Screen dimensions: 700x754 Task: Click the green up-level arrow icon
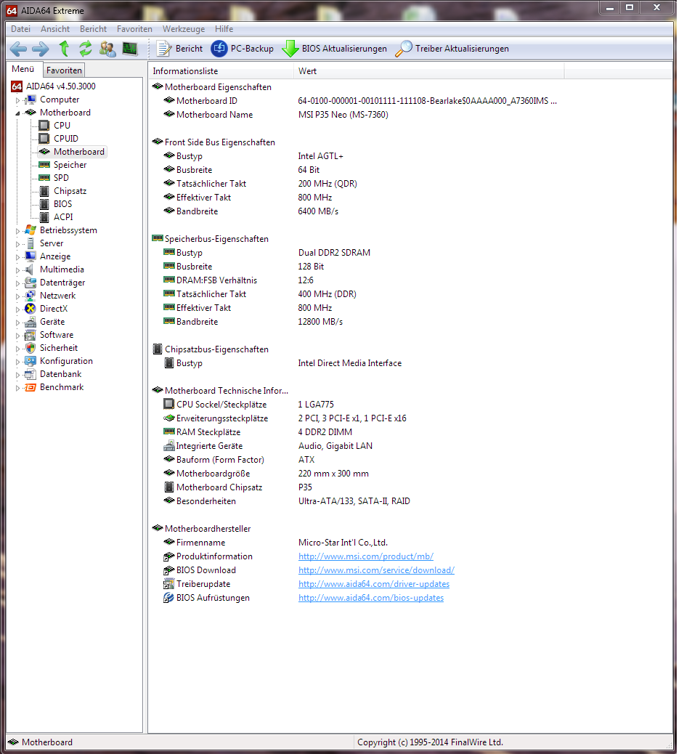point(64,49)
